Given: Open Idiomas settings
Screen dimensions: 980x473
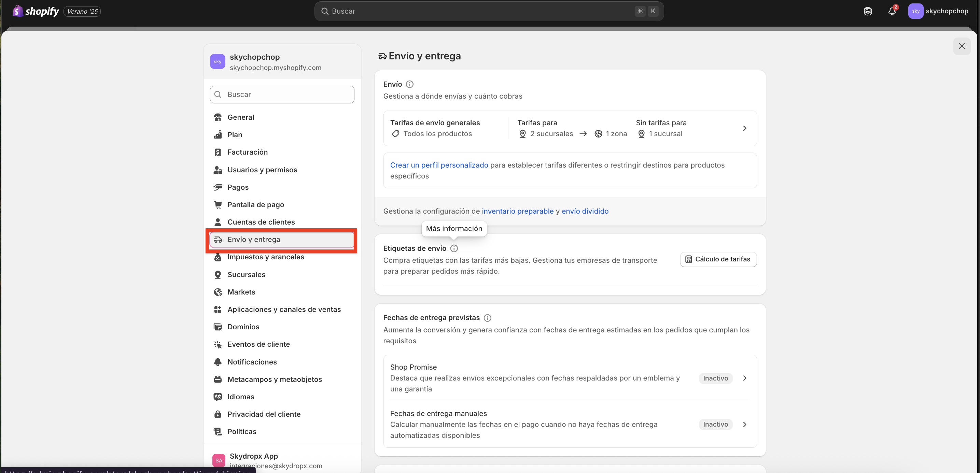Looking at the screenshot, I should pos(282,397).
